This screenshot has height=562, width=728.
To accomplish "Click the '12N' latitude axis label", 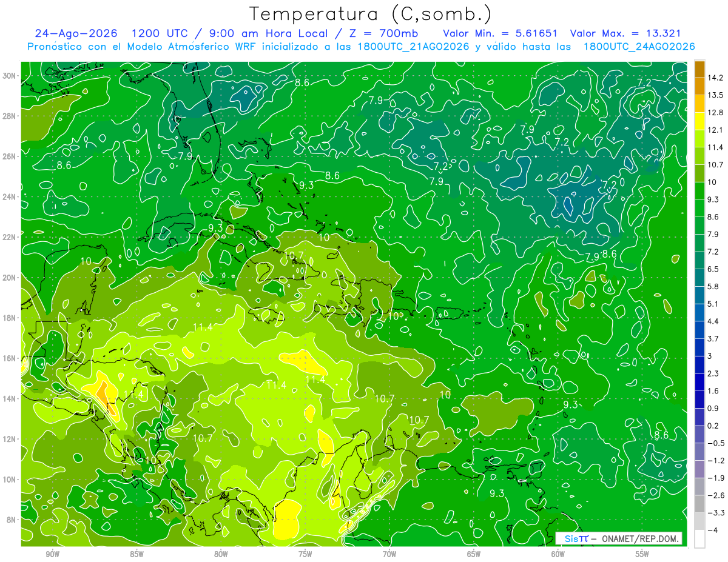I will click(x=9, y=439).
